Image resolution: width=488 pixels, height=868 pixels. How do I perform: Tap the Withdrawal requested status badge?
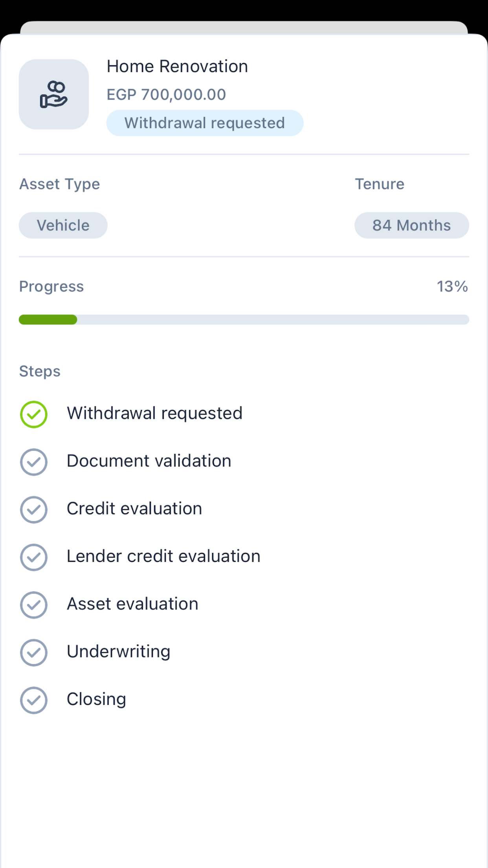(x=205, y=123)
